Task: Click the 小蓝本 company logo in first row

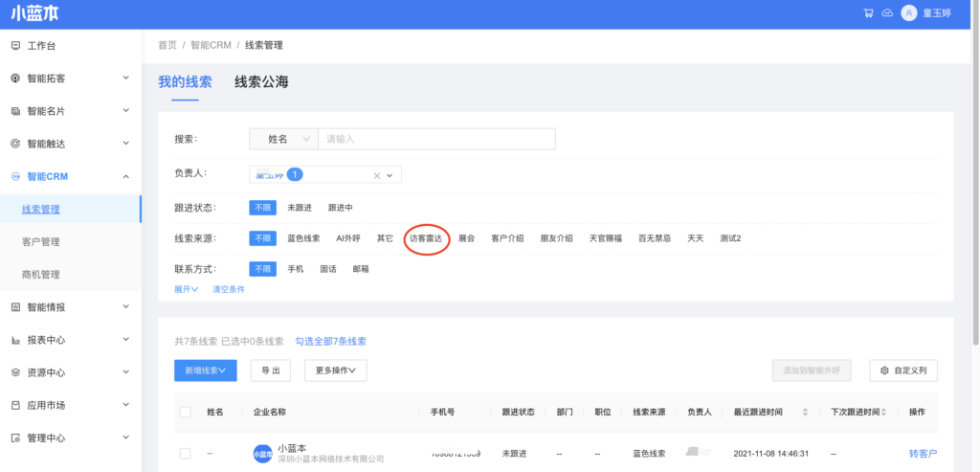Action: [x=262, y=454]
